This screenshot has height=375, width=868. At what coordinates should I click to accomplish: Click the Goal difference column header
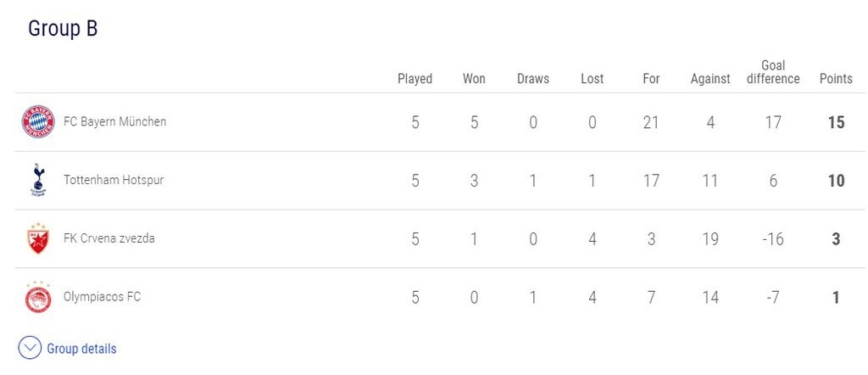773,72
